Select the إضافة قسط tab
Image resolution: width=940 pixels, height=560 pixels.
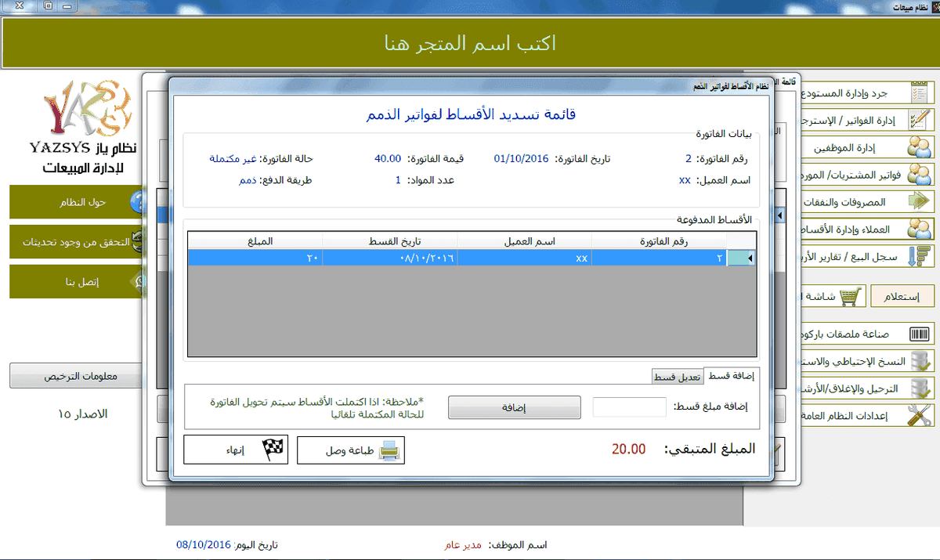tap(730, 376)
